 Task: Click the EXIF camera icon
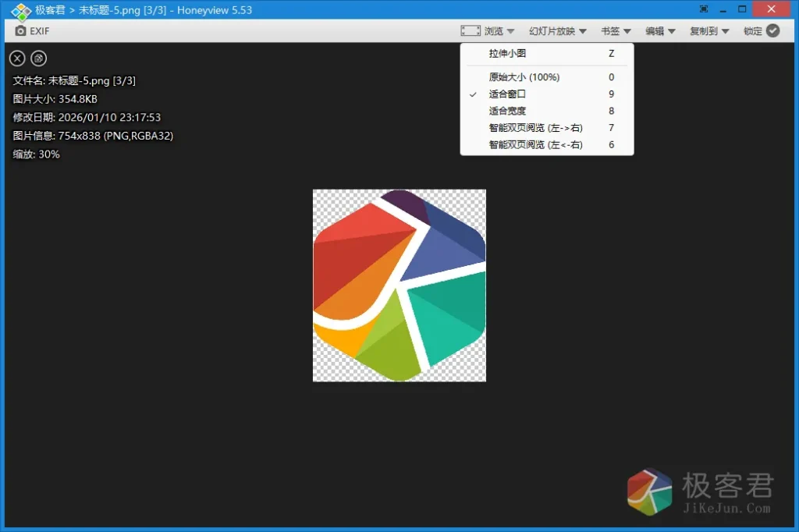click(21, 31)
